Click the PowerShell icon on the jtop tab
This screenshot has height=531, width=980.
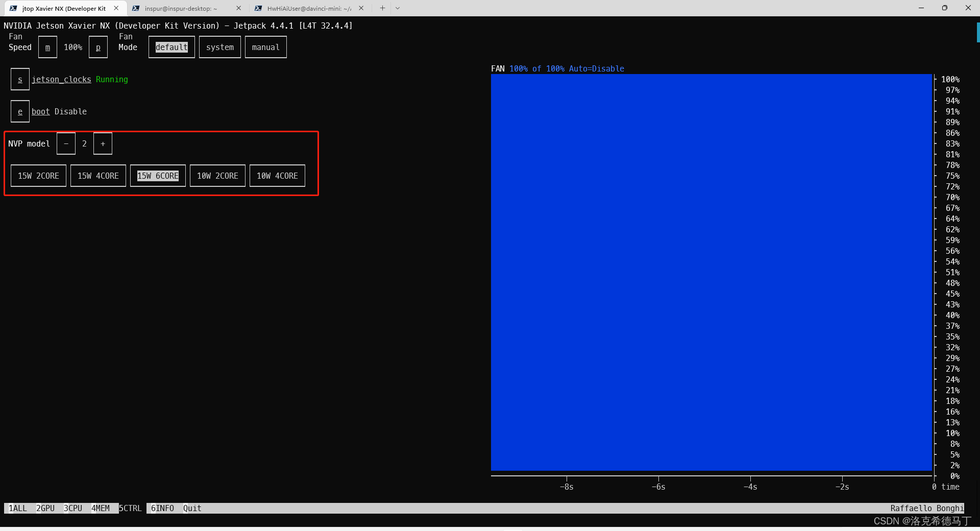13,8
